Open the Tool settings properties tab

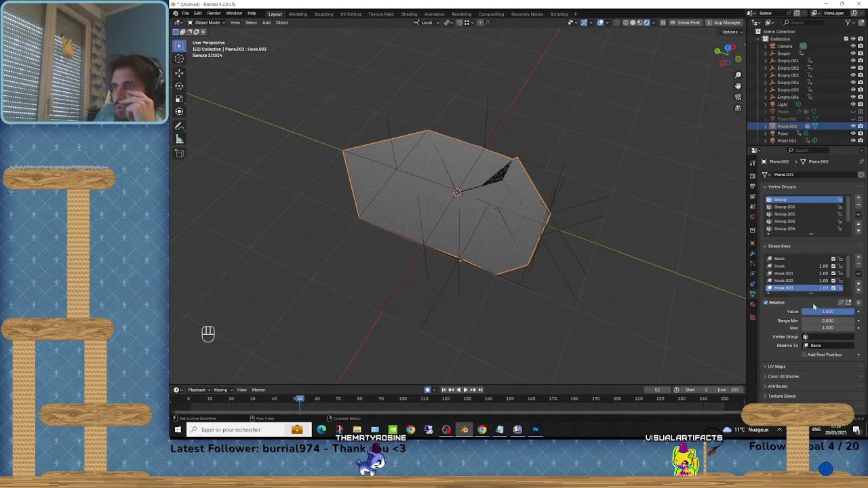pyautogui.click(x=752, y=163)
